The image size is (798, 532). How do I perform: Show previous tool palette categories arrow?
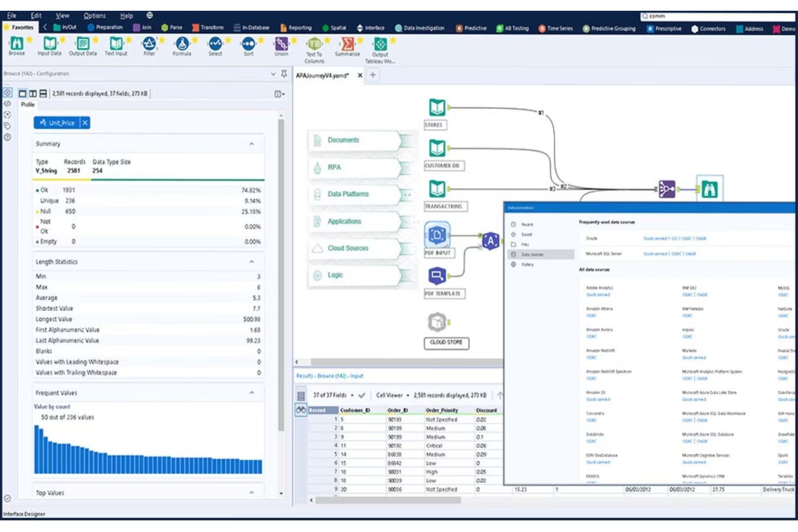[x=45, y=27]
